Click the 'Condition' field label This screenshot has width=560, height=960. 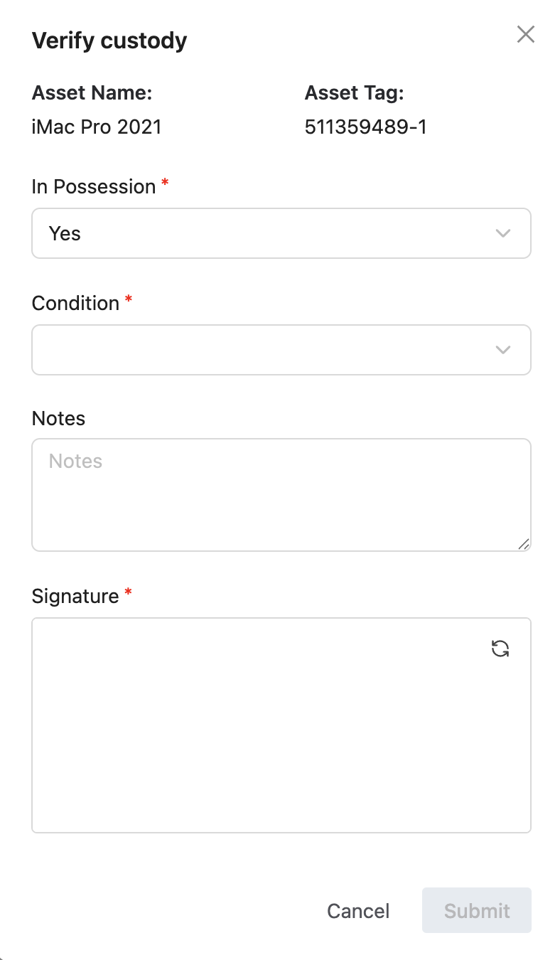[75, 303]
